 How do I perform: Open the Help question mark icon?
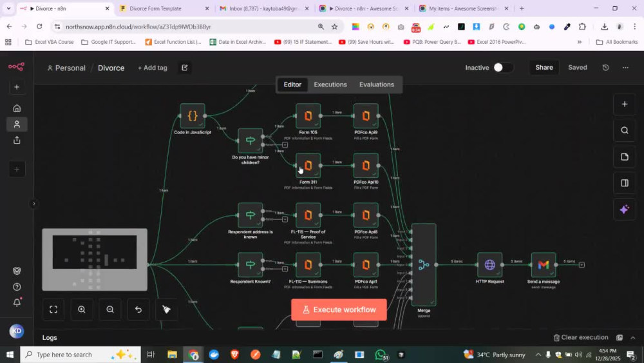17,287
